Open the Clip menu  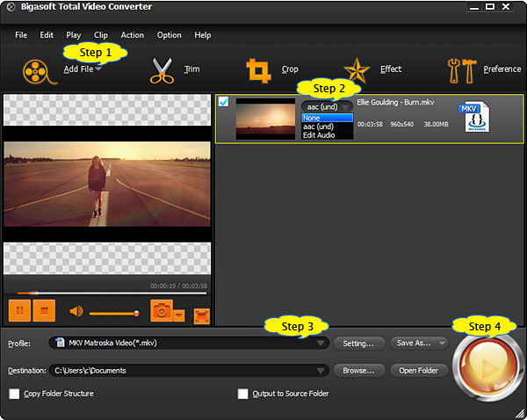click(101, 35)
